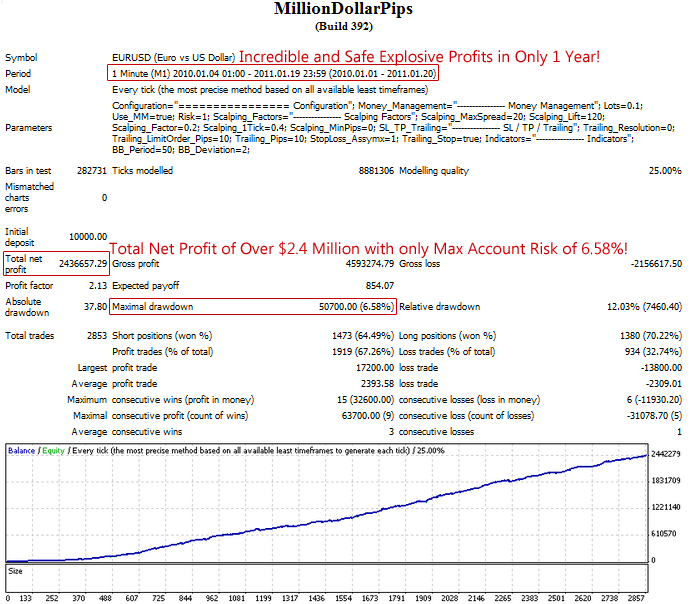Screen dimensions: 690x604
Task: Click the Expected payoff value "854.07"
Action: tap(380, 286)
